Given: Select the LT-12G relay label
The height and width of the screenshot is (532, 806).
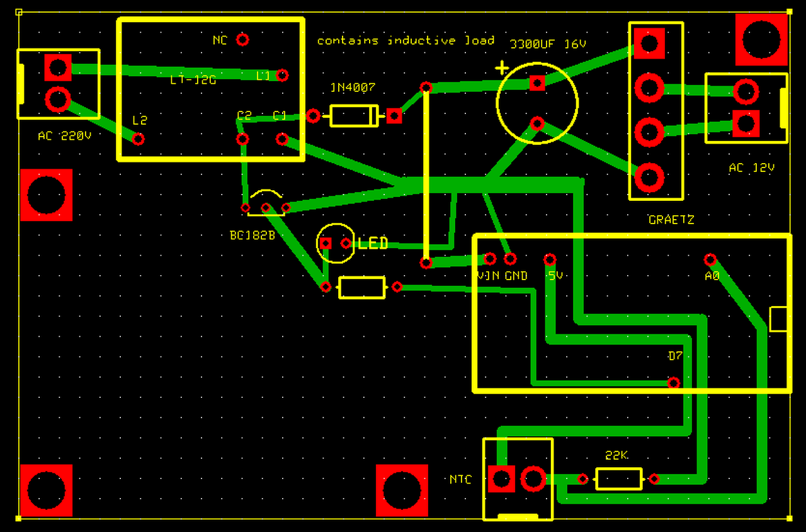Looking at the screenshot, I should [193, 80].
